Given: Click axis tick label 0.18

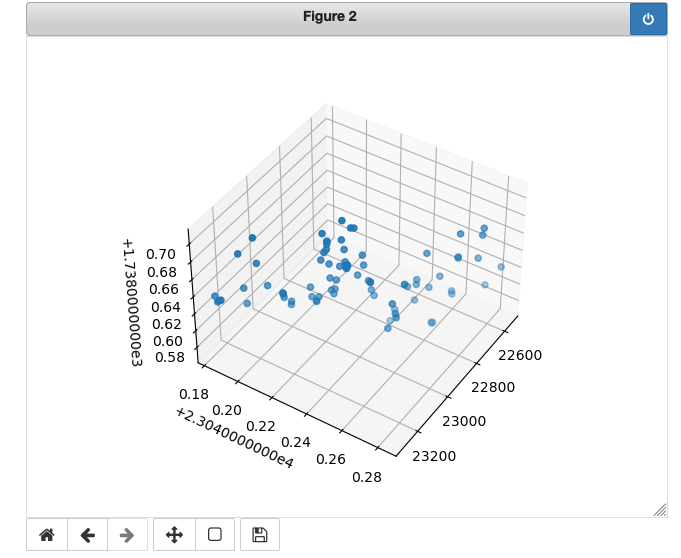Looking at the screenshot, I should click(194, 394).
